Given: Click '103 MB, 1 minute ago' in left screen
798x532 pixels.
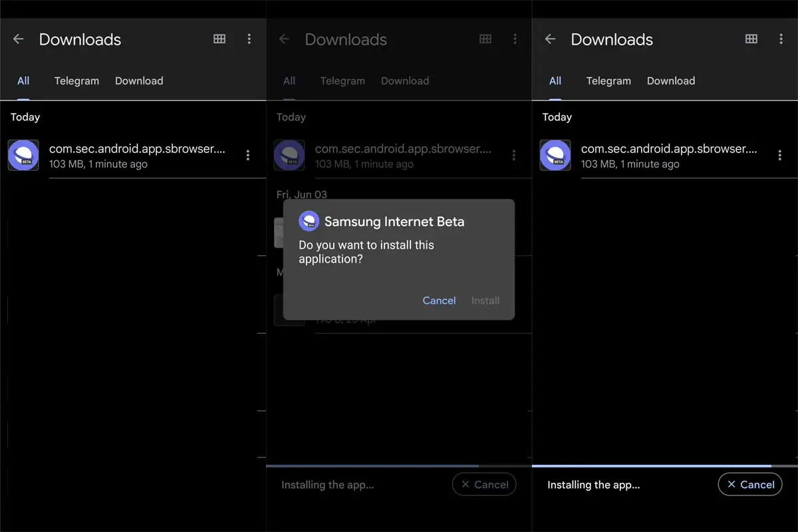Looking at the screenshot, I should [x=98, y=164].
